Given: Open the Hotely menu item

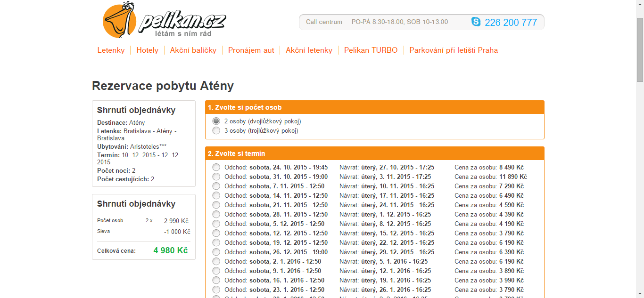Looking at the screenshot, I should (x=148, y=50).
